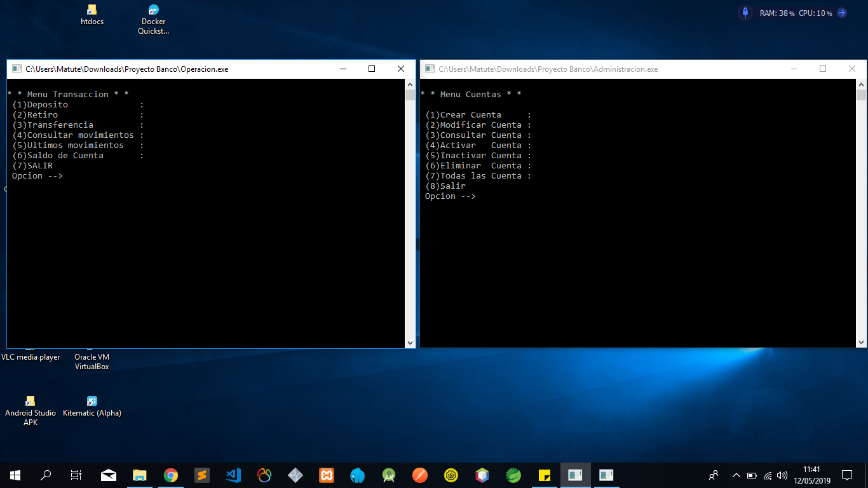Click the '(2)Retiro' line

click(78, 115)
